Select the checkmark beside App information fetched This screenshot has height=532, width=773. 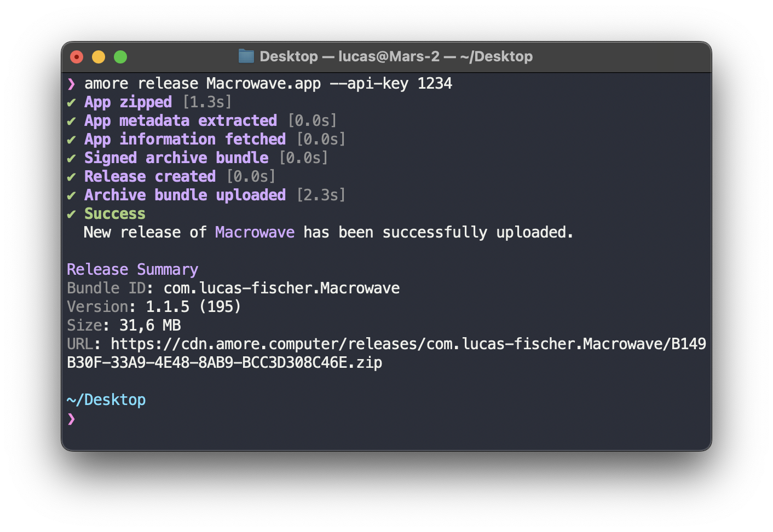(x=72, y=139)
